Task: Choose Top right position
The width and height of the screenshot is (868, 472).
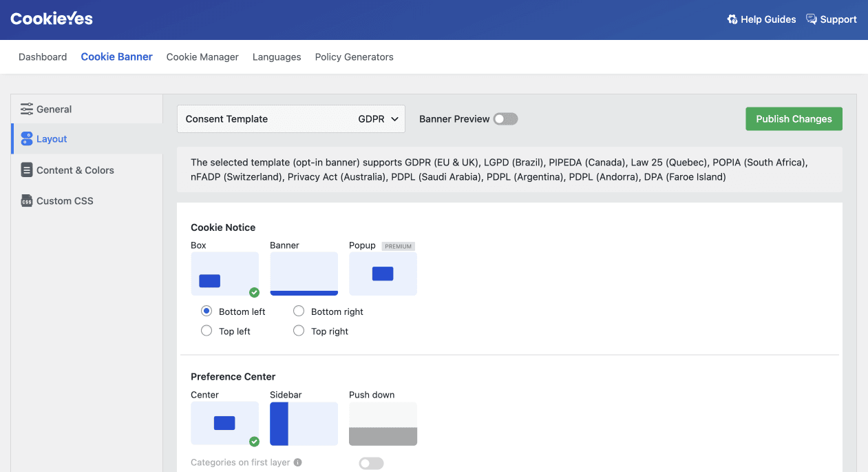Action: 299,331
